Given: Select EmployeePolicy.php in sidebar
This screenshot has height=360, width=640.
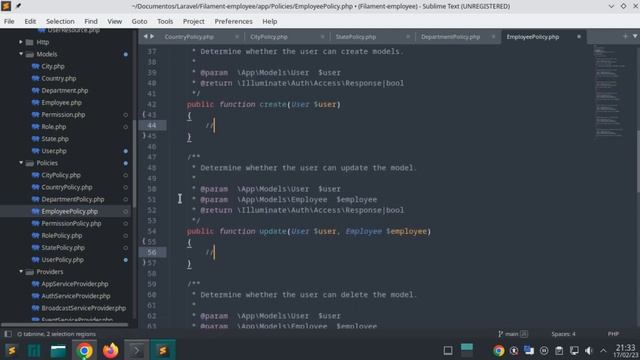Looking at the screenshot, I should click(x=69, y=211).
